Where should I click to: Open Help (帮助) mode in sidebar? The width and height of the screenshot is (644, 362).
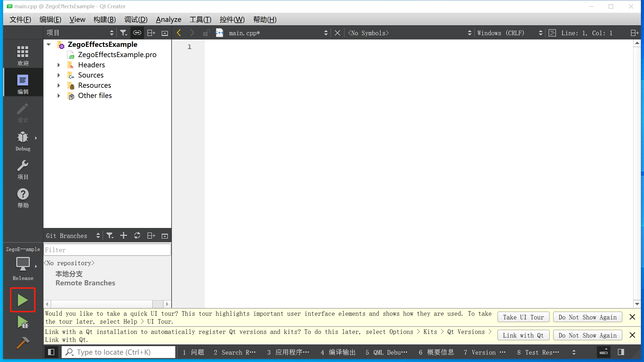(x=23, y=198)
